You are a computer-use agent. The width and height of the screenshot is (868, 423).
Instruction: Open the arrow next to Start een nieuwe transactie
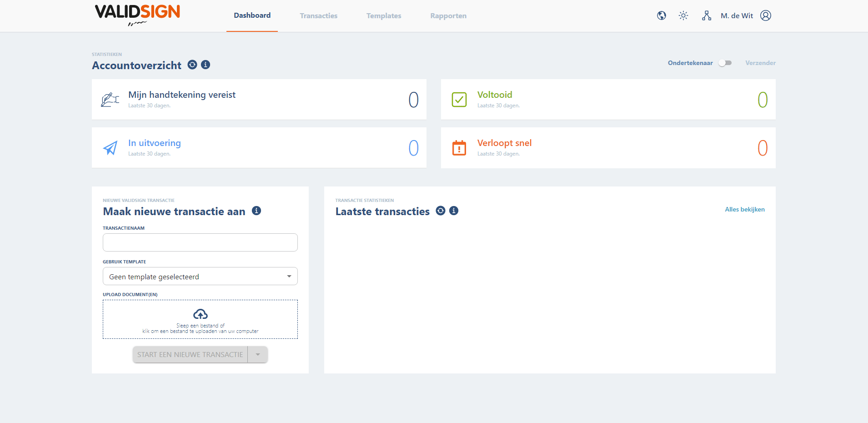(x=258, y=354)
